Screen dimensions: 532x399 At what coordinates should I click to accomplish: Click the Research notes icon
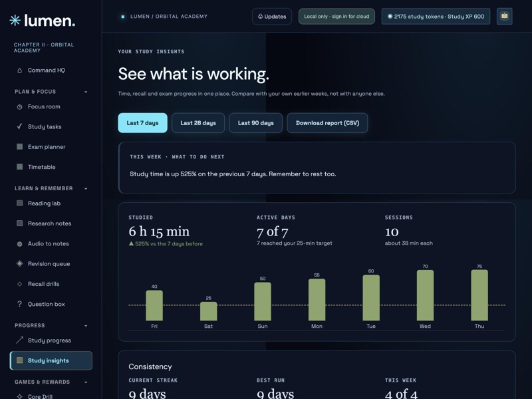[x=20, y=223]
